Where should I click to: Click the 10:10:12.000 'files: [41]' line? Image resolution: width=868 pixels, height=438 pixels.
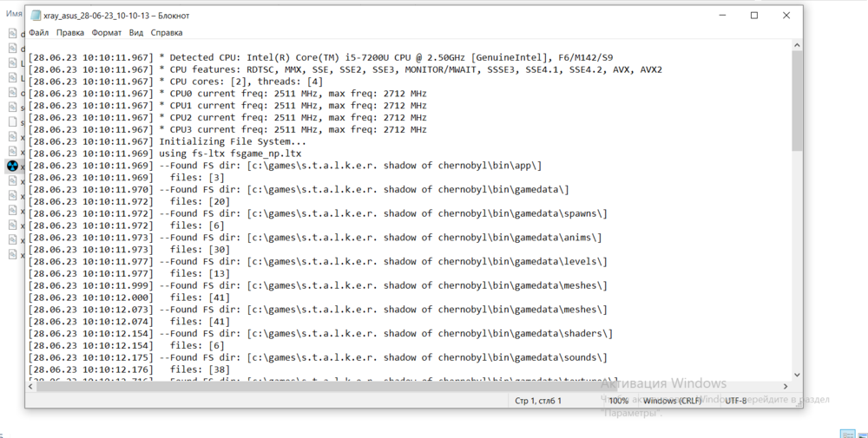tap(129, 297)
